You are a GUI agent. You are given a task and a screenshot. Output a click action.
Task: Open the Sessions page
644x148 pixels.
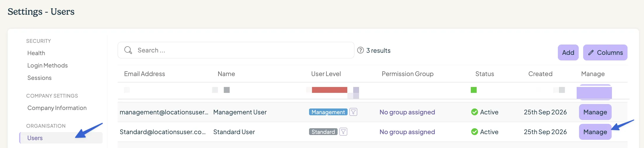[39, 78]
